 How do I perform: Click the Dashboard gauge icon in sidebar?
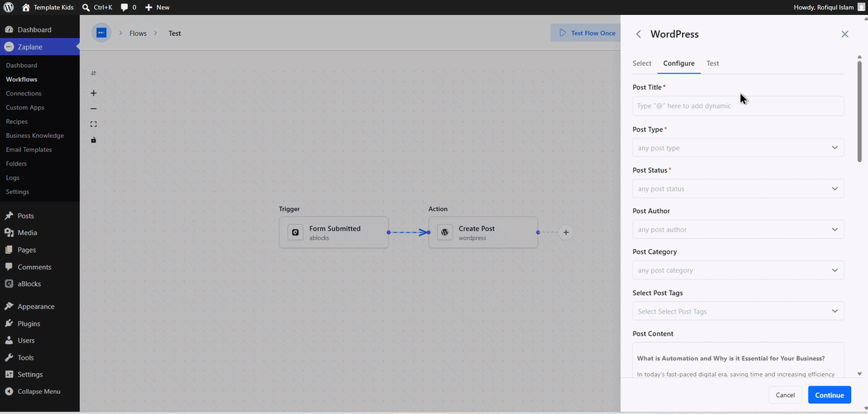pos(9,30)
